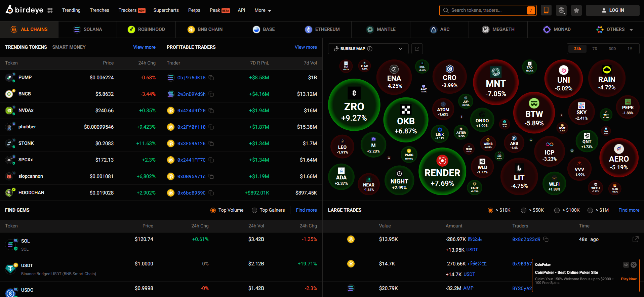Select the 7D timeframe for bubble map
The width and height of the screenshot is (644, 297).
tap(595, 49)
